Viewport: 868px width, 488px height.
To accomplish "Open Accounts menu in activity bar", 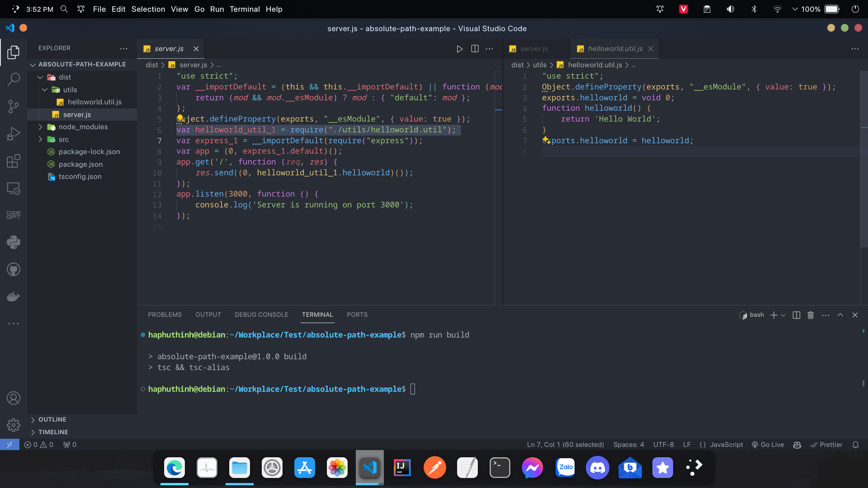I will (14, 398).
